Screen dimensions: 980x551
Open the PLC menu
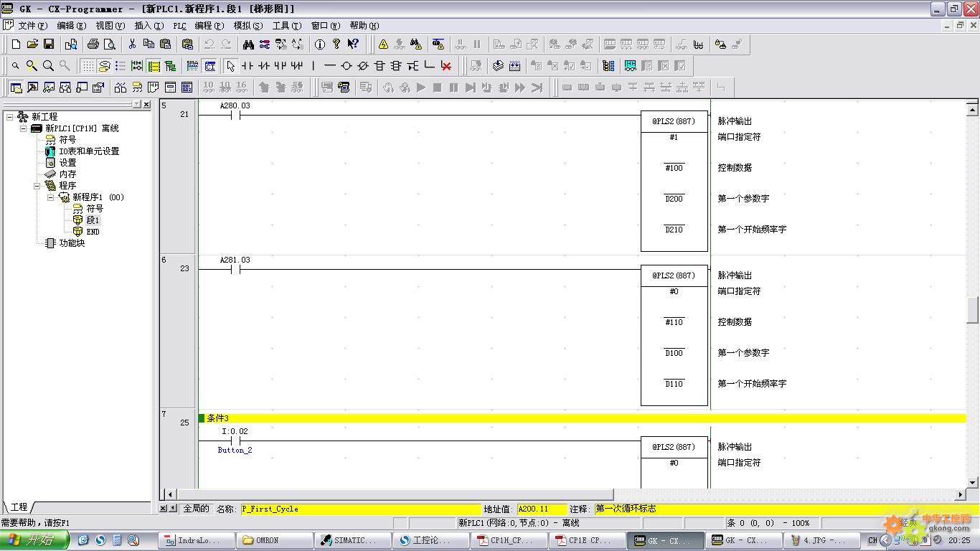pyautogui.click(x=179, y=26)
